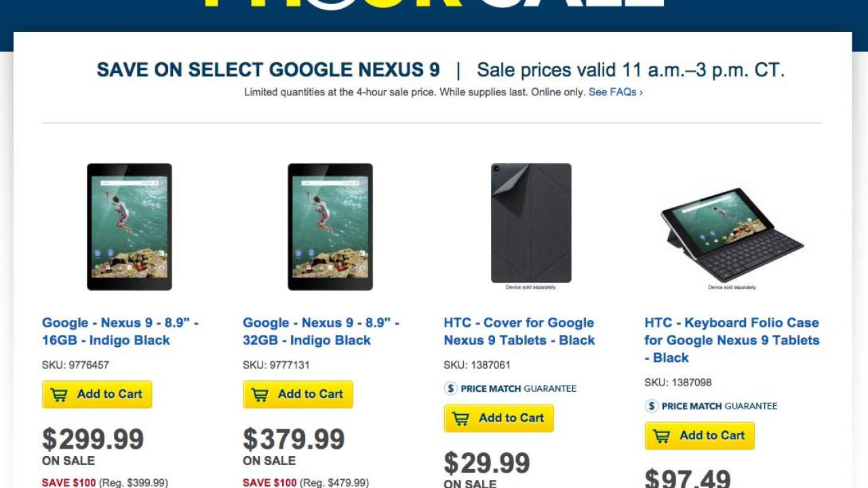Click the Price Match dollar icon under Keyboard Folio
The width and height of the screenshot is (868, 488).
[x=652, y=406]
